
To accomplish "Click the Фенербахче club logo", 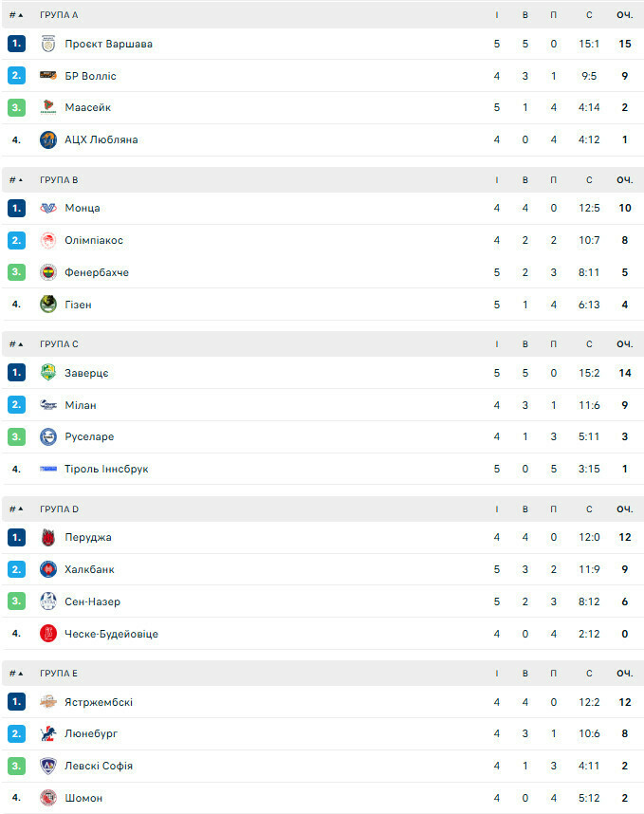I will 48,272.
